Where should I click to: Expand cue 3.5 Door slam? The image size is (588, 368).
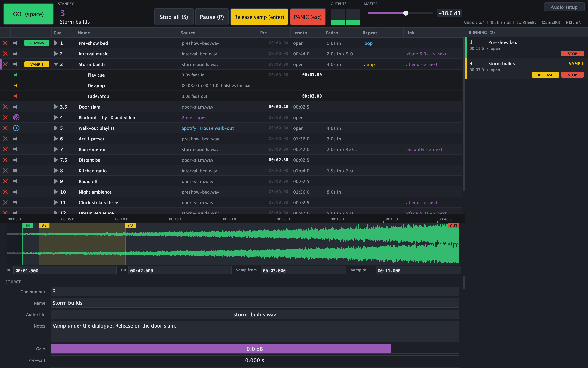click(x=56, y=107)
